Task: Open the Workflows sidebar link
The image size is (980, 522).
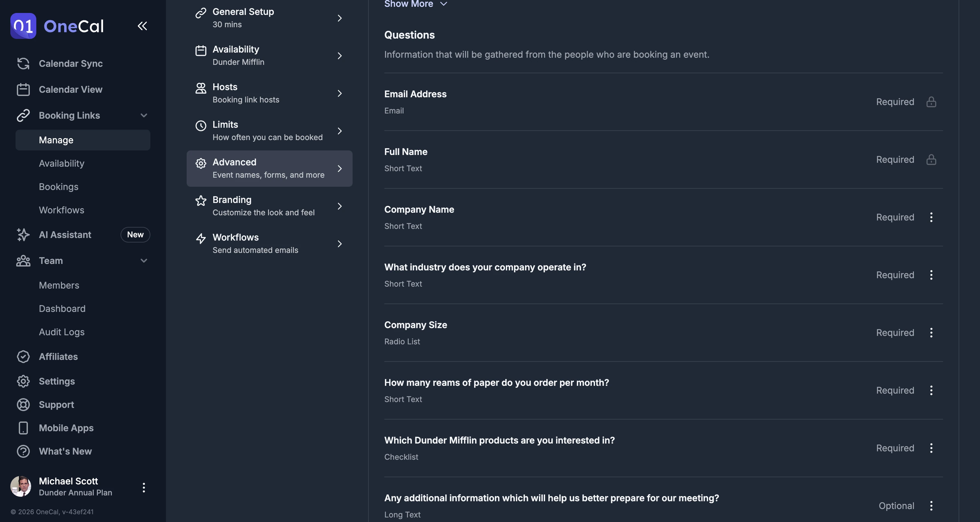Action: pyautogui.click(x=62, y=210)
